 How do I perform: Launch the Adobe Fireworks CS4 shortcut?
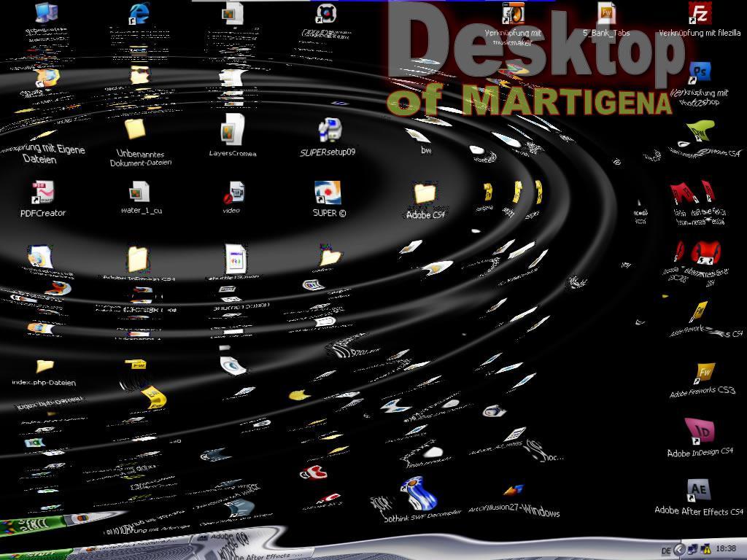tap(699, 312)
